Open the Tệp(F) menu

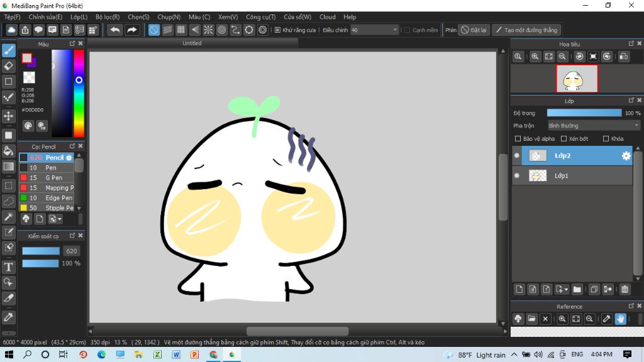(x=13, y=17)
